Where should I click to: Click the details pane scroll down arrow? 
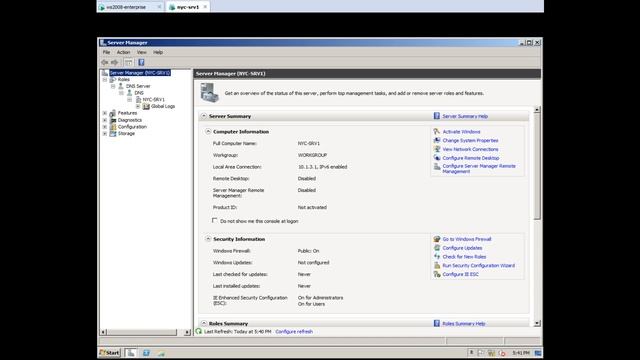[x=537, y=323]
